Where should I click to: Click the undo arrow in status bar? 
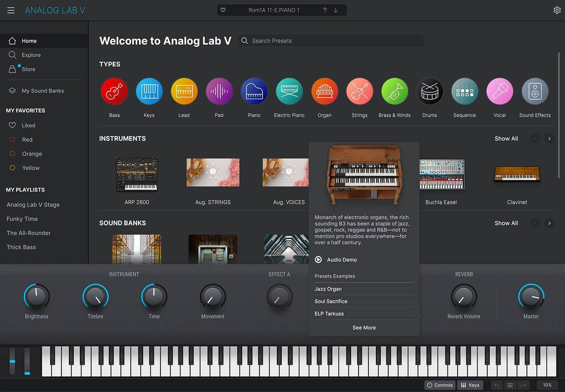[497, 385]
